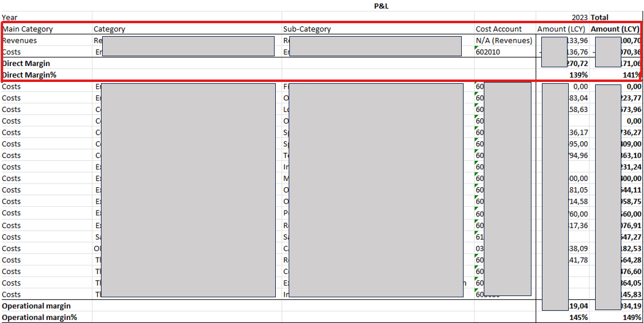Select the bold Amount (LCY) header under Total

pyautogui.click(x=615, y=29)
